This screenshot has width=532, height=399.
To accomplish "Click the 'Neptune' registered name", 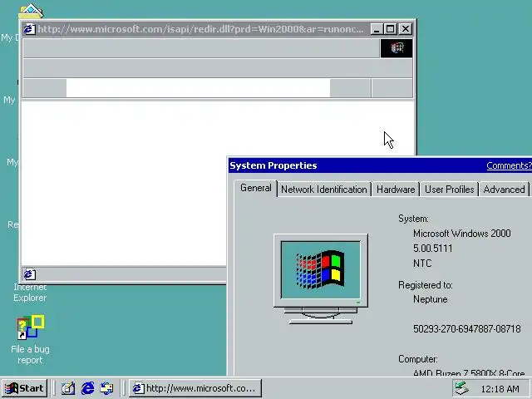I will 431,299.
